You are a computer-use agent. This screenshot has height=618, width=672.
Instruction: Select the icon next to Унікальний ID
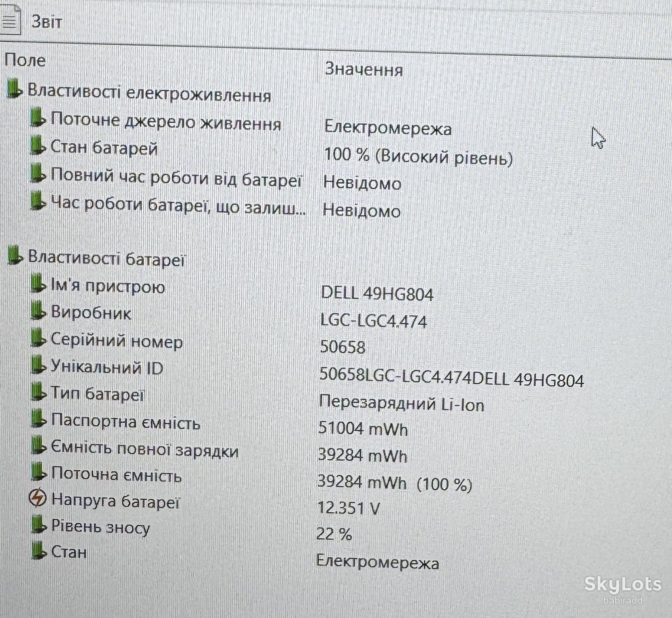click(38, 365)
